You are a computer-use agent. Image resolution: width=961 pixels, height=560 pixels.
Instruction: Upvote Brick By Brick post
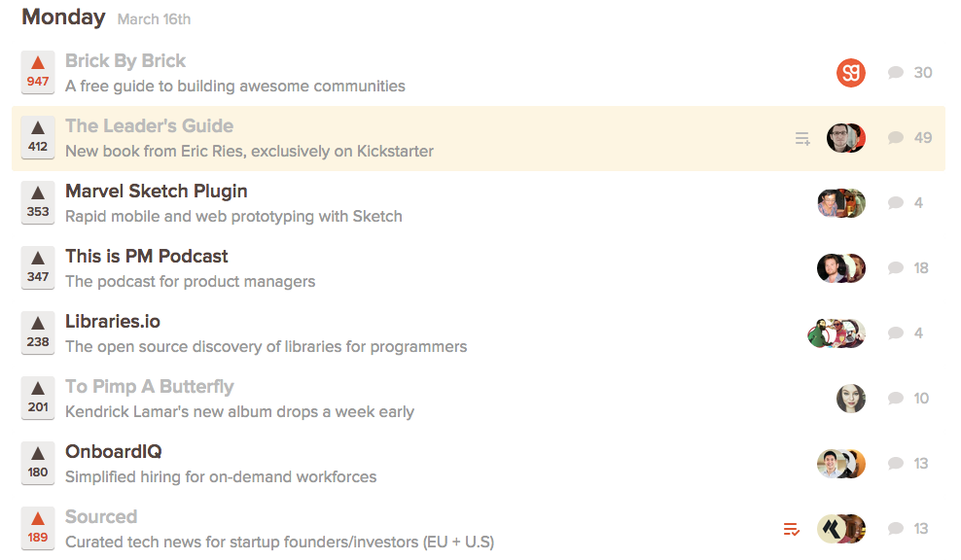(38, 72)
